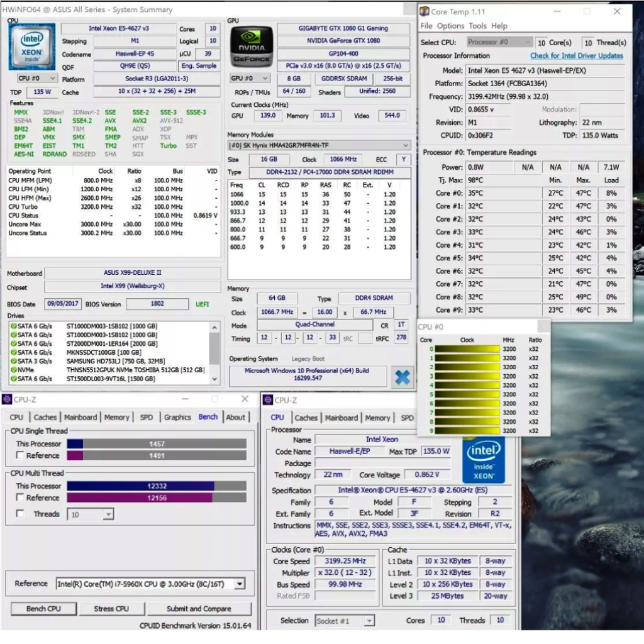This screenshot has height=644, width=644.
Task: Click the Motherboard field ASUS X99-DELUXE II
Action: pyautogui.click(x=133, y=273)
